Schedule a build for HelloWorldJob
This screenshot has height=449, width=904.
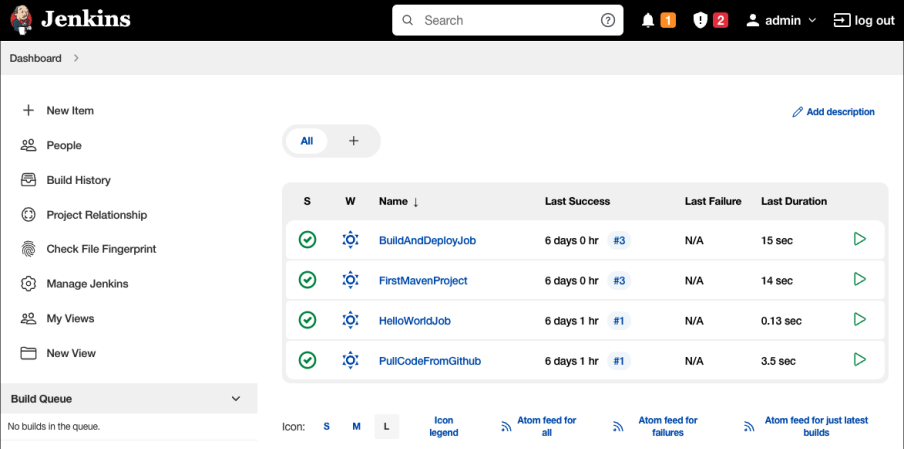pos(860,319)
